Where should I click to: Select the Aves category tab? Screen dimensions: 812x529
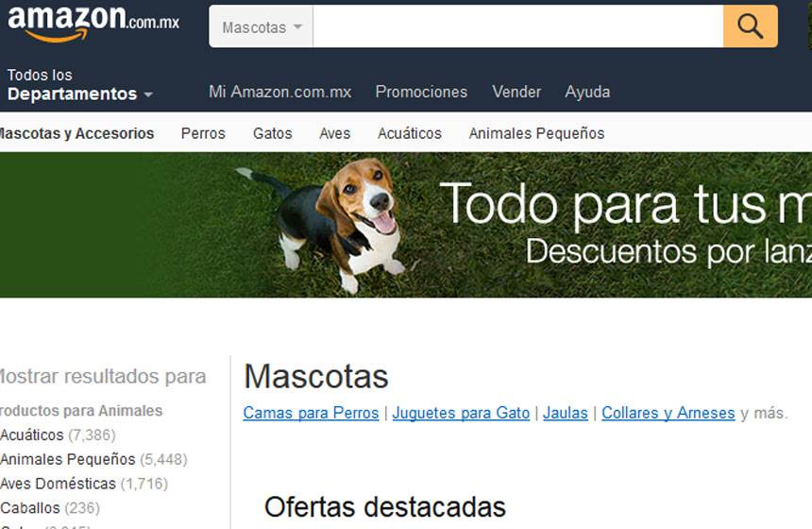click(x=334, y=133)
